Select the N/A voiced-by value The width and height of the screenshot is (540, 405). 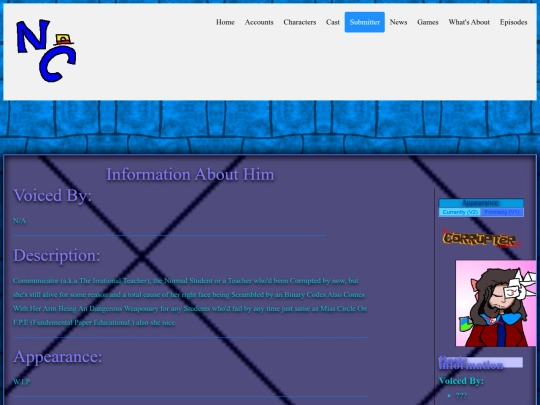20,221
